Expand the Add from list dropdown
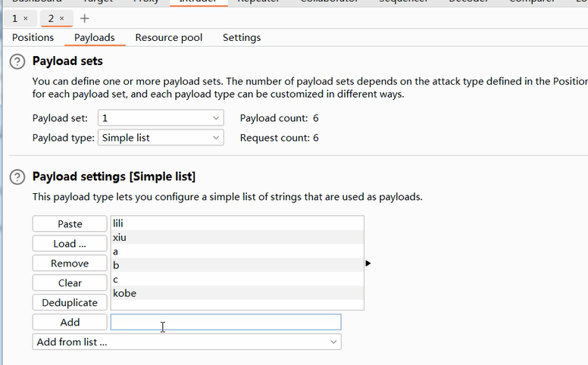This screenshot has height=365, width=588. 186,342
